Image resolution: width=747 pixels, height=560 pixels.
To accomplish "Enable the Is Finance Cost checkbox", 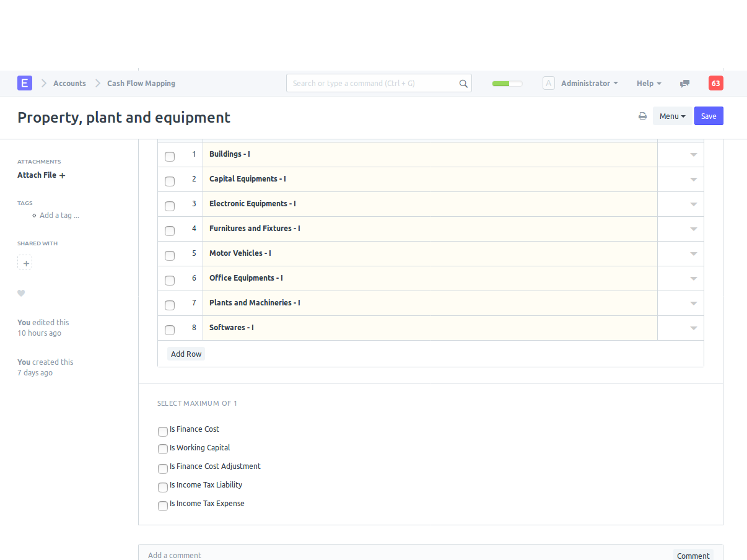I will 163,432.
